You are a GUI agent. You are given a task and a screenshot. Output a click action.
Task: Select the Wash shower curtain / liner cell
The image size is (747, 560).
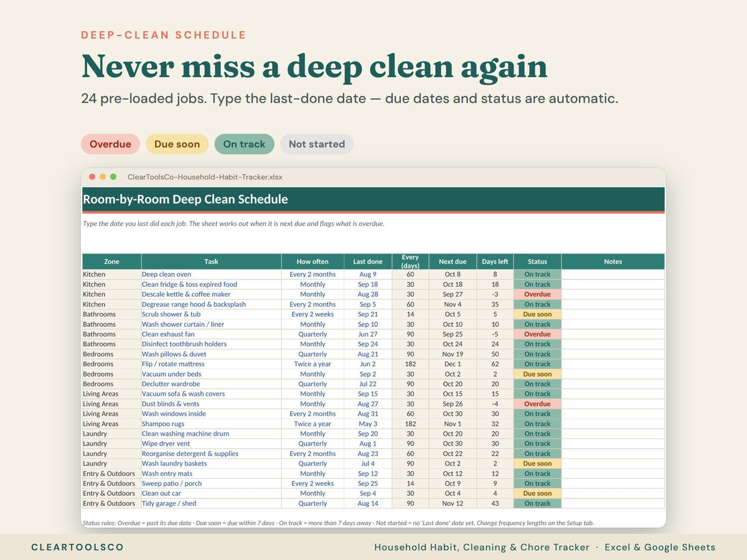pyautogui.click(x=211, y=324)
